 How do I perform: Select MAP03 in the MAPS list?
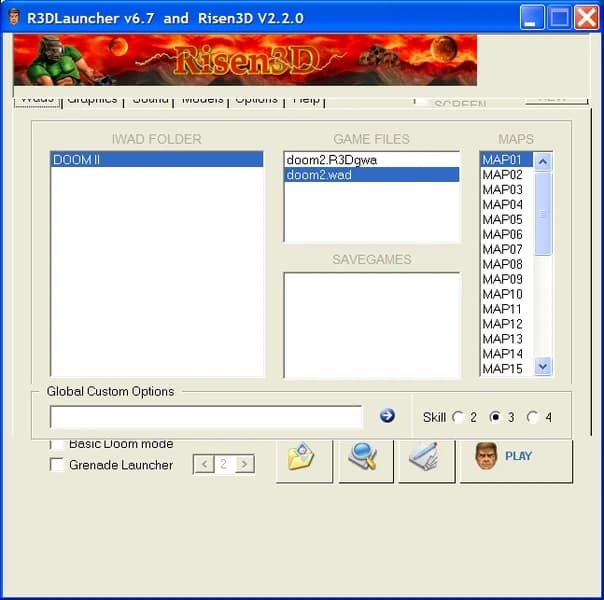coord(507,189)
